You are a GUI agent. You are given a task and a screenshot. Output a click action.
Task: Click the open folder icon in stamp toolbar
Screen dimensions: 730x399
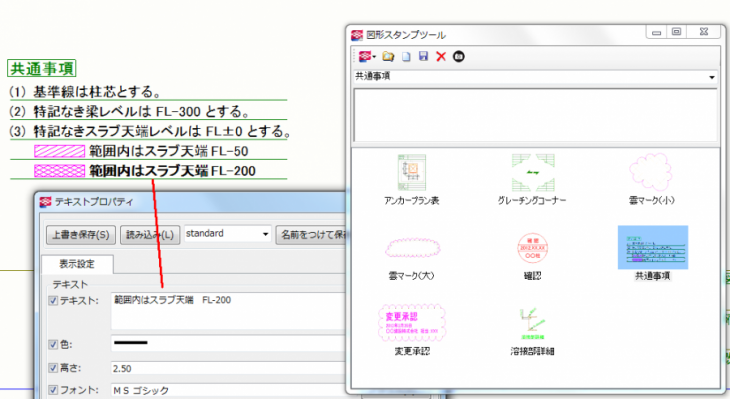388,57
